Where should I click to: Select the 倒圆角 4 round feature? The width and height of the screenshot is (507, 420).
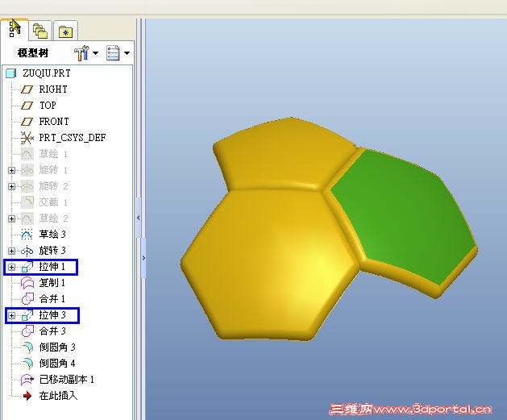[57, 364]
